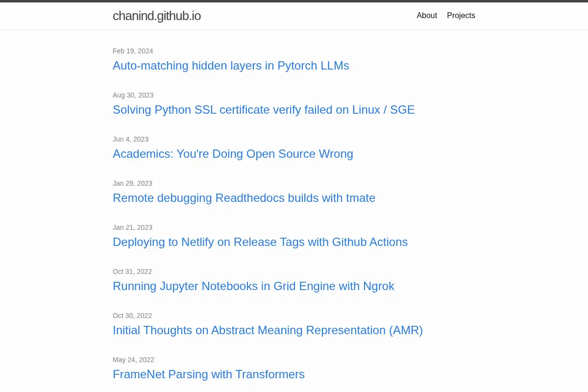View FrameNet Parsing with Transformers post
This screenshot has height=392, width=588.
(x=209, y=374)
